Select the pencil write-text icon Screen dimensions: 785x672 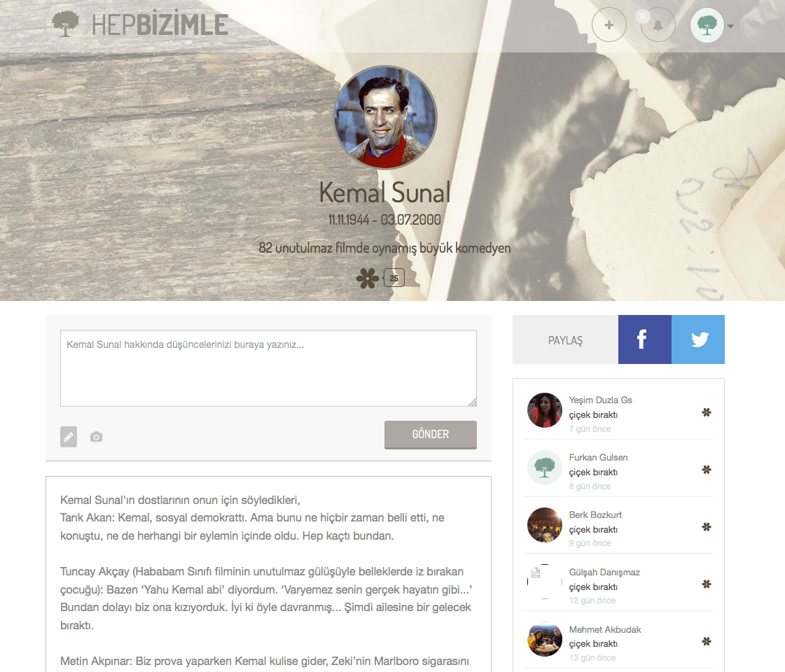point(69,437)
